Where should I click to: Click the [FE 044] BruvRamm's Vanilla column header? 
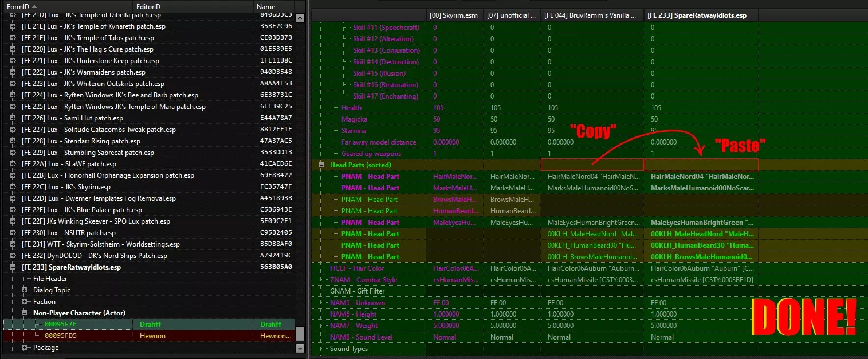click(x=592, y=15)
